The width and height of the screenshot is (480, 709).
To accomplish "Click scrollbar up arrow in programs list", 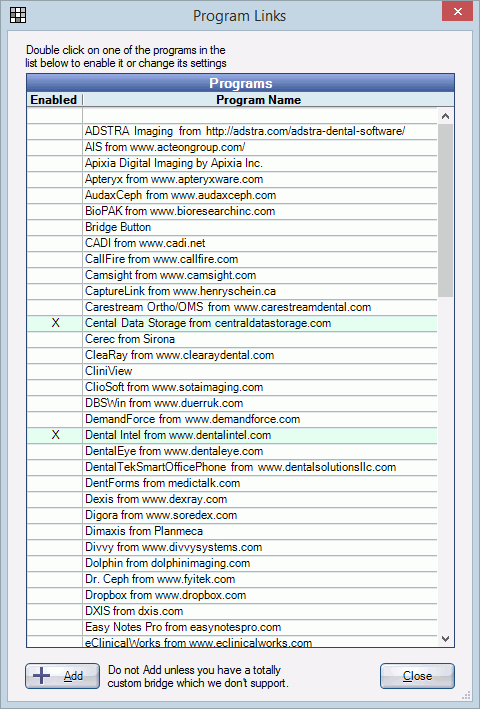I will (x=446, y=117).
